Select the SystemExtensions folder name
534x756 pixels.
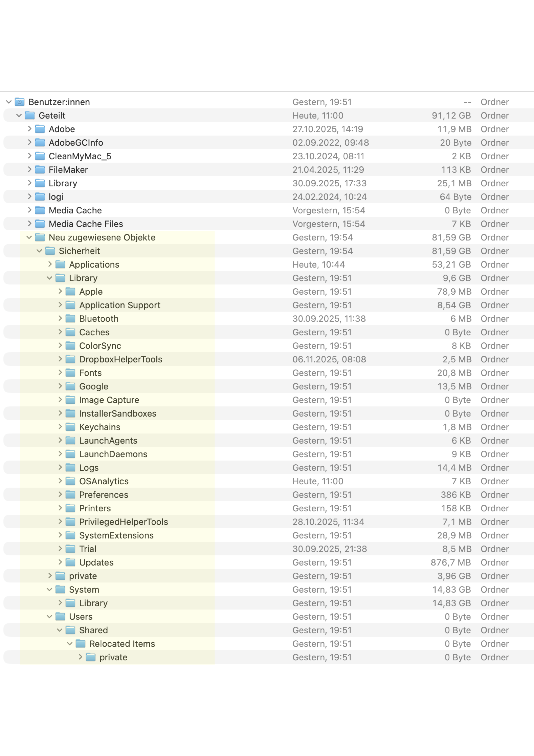click(x=116, y=535)
